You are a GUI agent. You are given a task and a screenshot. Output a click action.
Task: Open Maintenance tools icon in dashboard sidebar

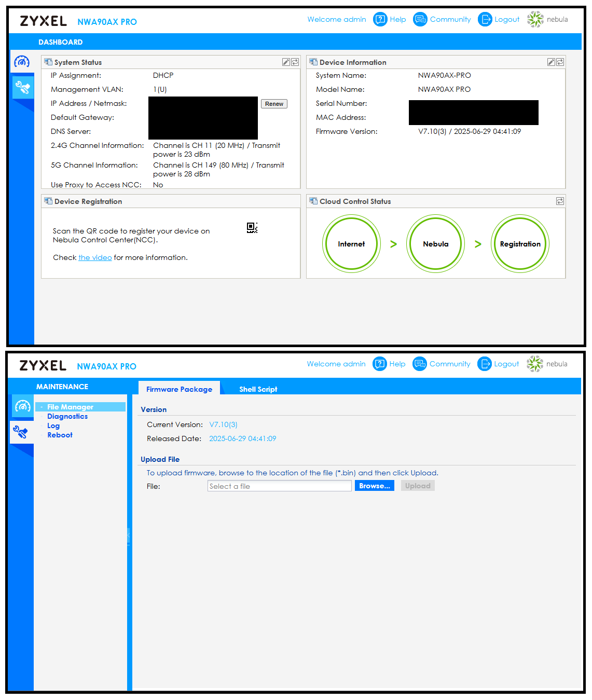click(x=22, y=87)
